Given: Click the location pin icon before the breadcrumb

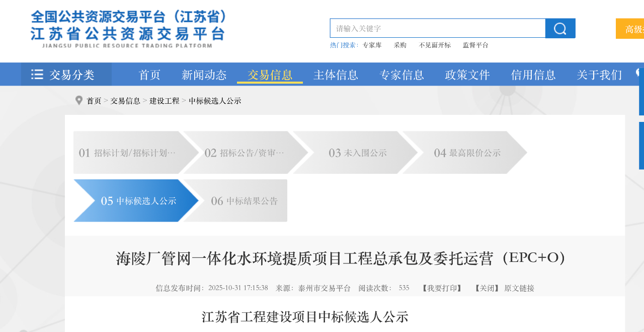Looking at the screenshot, I should tap(78, 100).
